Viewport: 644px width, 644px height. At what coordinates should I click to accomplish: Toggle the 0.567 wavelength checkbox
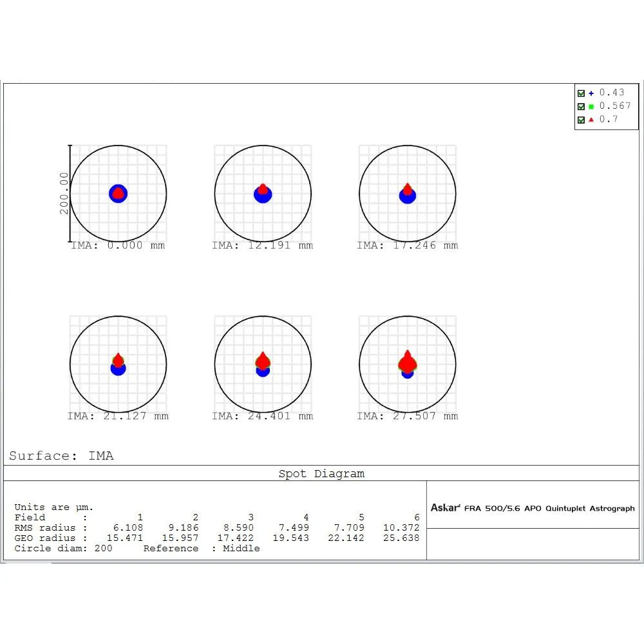point(580,106)
